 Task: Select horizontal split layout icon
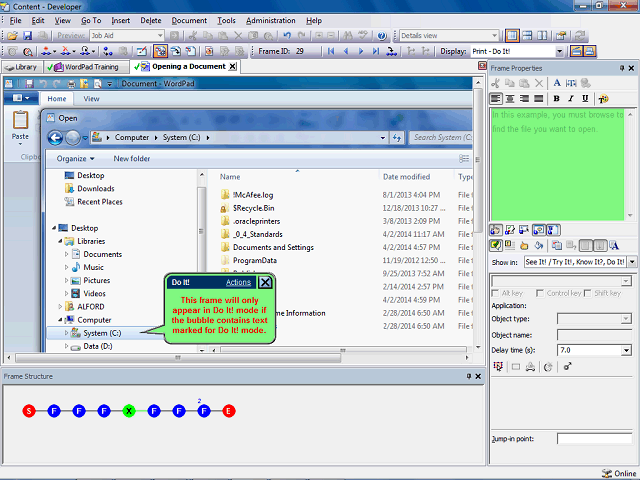(527, 36)
